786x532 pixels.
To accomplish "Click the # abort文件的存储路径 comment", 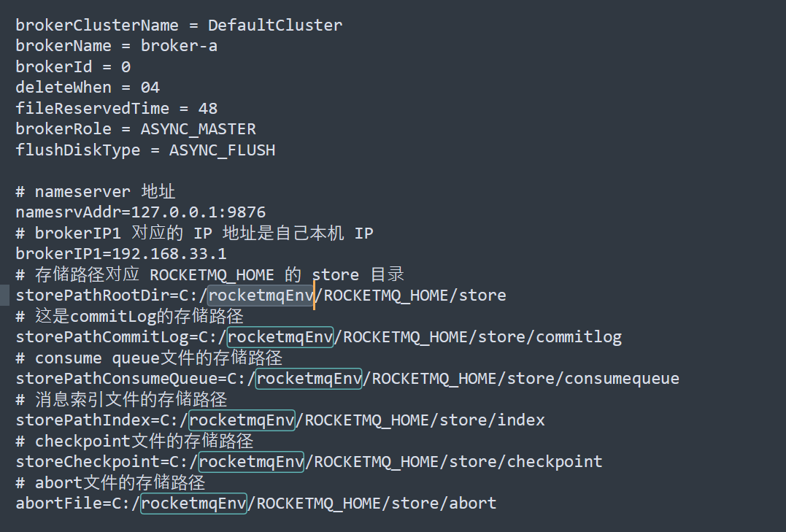I will pos(110,483).
